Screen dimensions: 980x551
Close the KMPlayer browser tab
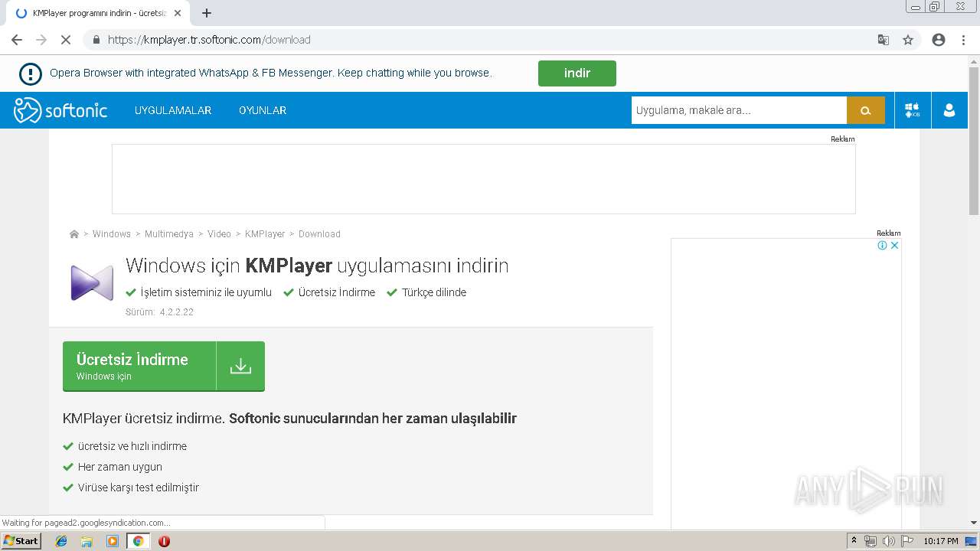click(178, 13)
